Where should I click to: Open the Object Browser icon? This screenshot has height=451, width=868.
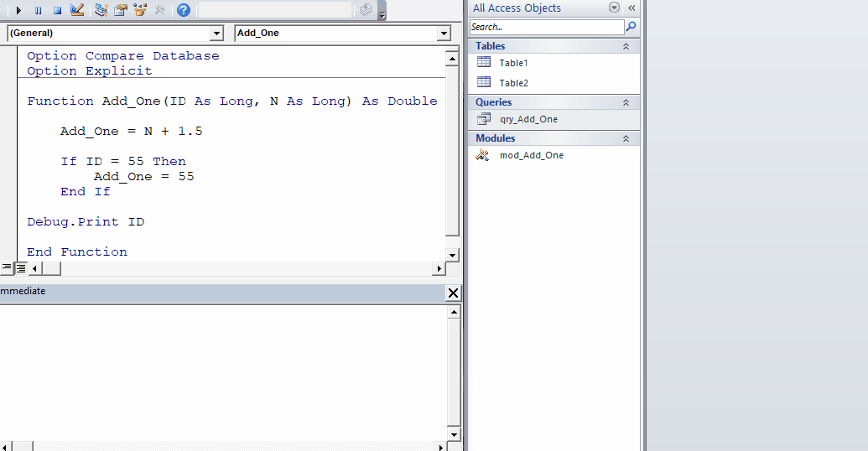(x=140, y=10)
